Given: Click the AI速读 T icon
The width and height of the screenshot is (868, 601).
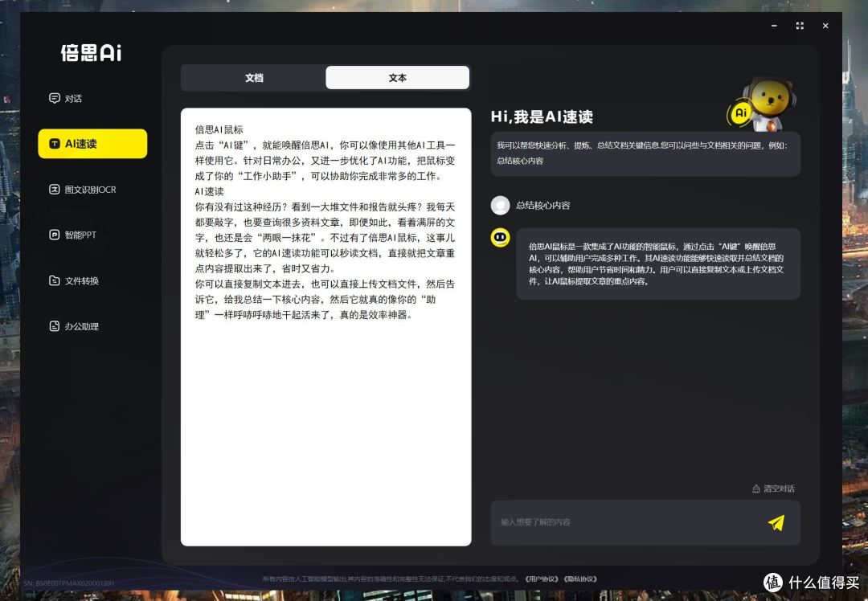Looking at the screenshot, I should 55,144.
